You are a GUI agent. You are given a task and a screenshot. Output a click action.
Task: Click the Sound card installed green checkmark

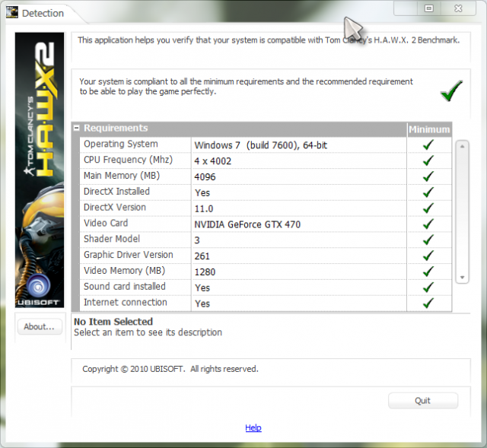[428, 287]
